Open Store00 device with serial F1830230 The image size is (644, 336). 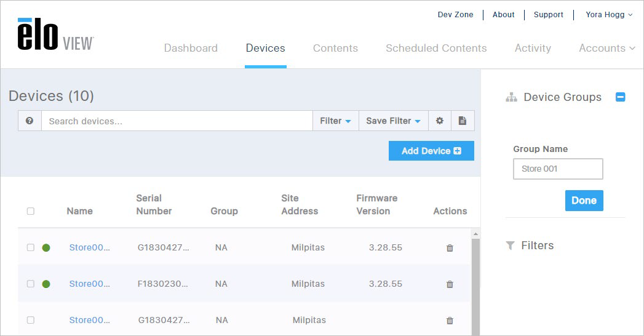point(90,284)
